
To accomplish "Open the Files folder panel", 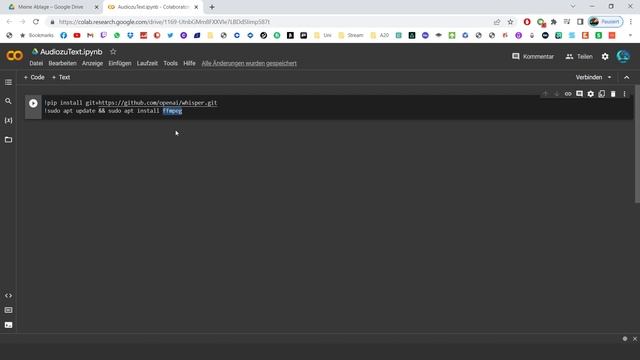I will (8, 140).
